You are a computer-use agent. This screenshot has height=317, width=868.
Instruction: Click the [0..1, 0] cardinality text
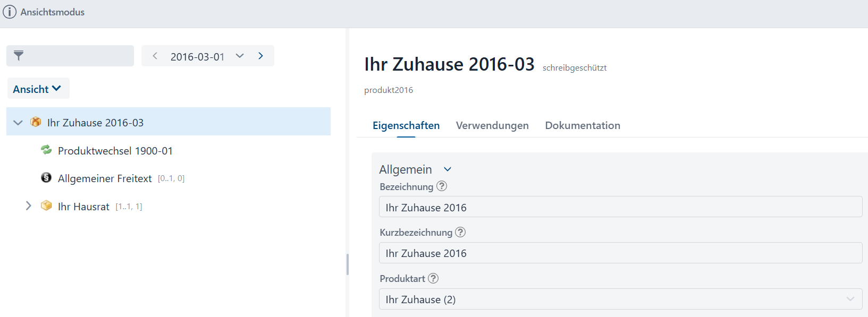[x=171, y=178]
